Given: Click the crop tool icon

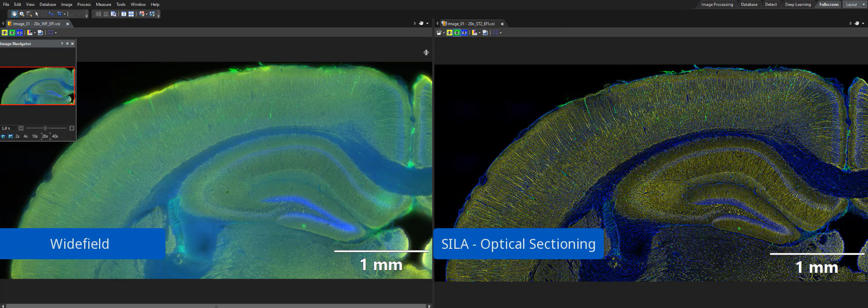Looking at the screenshot, I should tap(59, 14).
